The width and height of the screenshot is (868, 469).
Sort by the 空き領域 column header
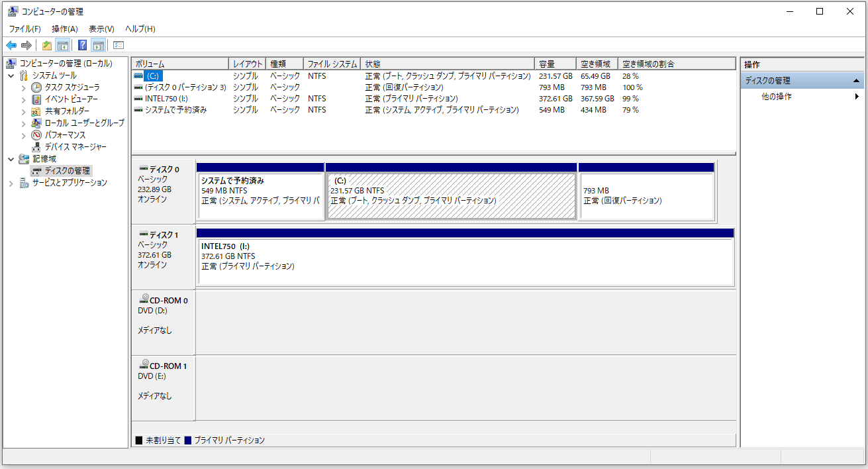596,64
